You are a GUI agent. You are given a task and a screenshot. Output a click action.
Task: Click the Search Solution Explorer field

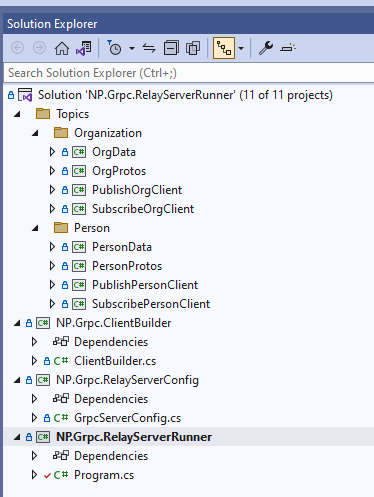[x=189, y=73]
